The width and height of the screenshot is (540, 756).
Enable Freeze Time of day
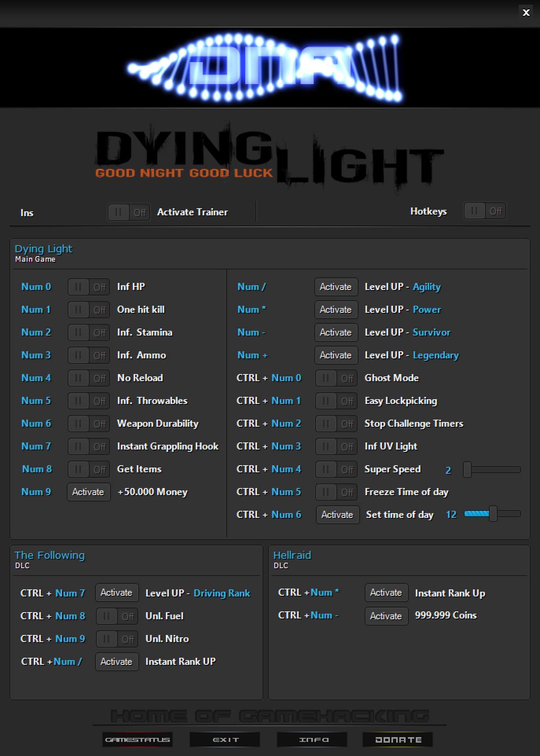[336, 492]
